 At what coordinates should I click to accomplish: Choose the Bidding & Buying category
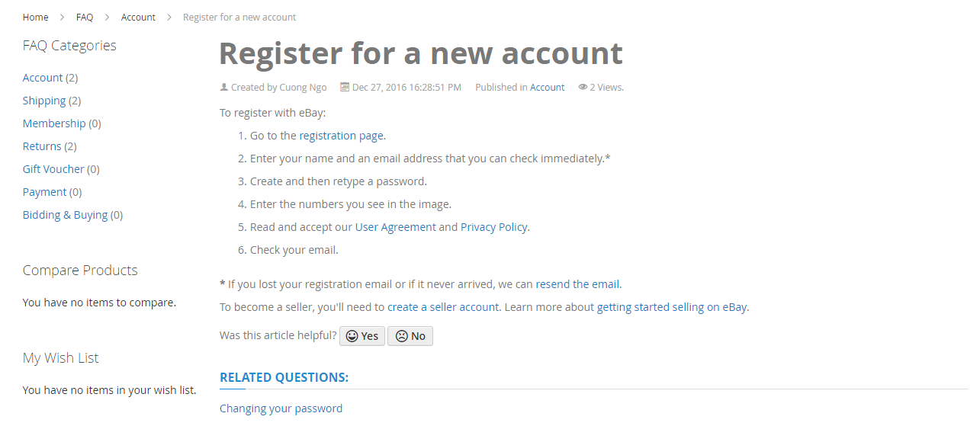pos(65,215)
